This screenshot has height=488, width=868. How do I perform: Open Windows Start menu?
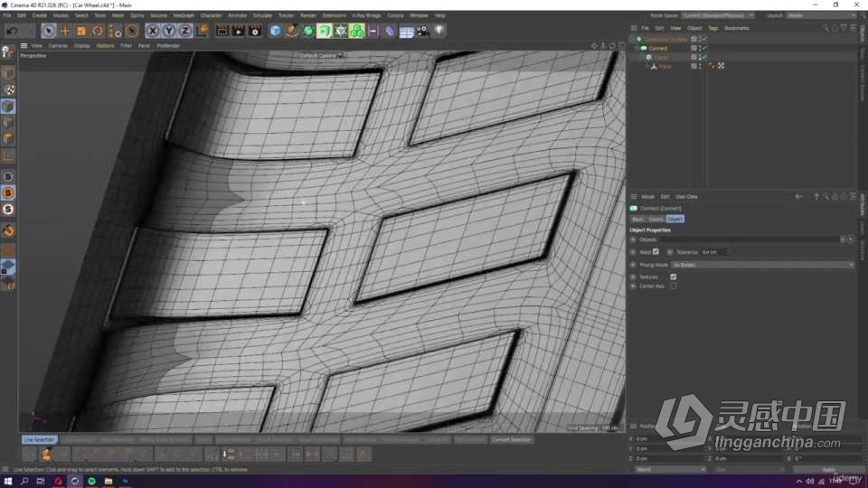8,482
